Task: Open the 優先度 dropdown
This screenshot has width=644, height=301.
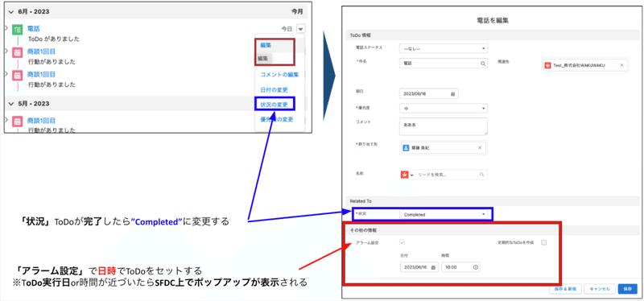Action: tap(444, 109)
